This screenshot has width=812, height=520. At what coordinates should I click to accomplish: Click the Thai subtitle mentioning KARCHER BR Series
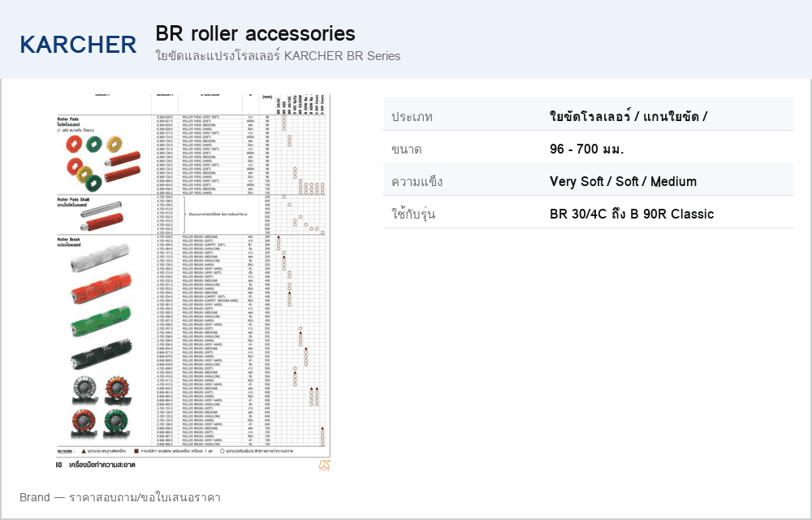[x=278, y=56]
